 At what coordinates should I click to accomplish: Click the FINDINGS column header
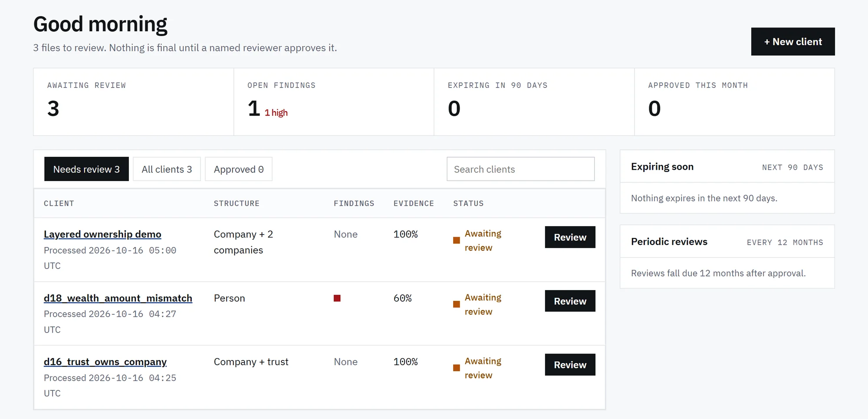(354, 203)
